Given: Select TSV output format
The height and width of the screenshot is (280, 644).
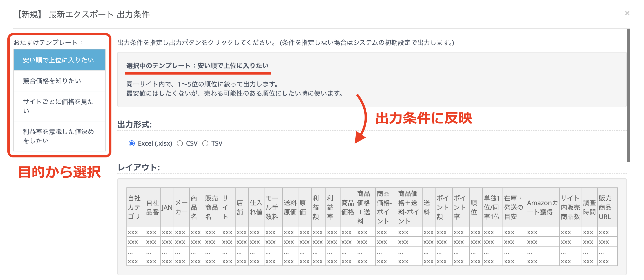Looking at the screenshot, I should [x=205, y=143].
